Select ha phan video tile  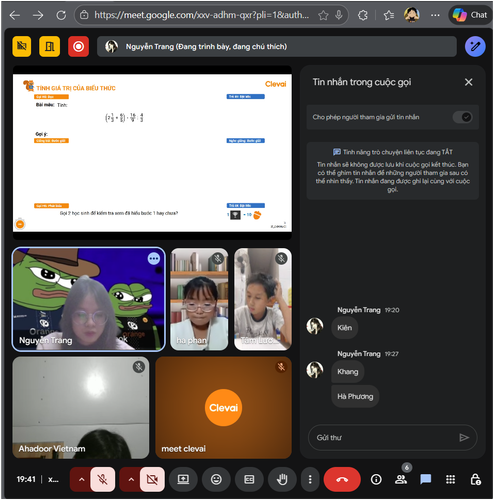[199, 299]
